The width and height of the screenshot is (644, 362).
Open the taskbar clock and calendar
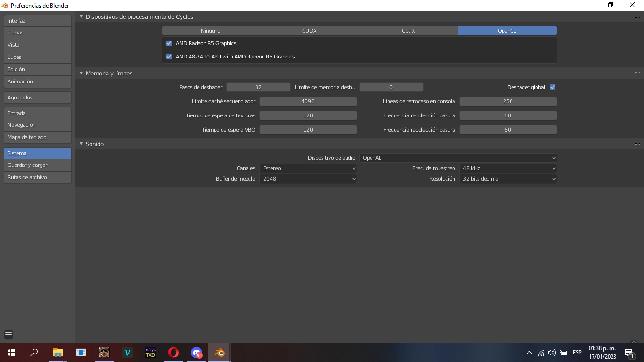602,353
